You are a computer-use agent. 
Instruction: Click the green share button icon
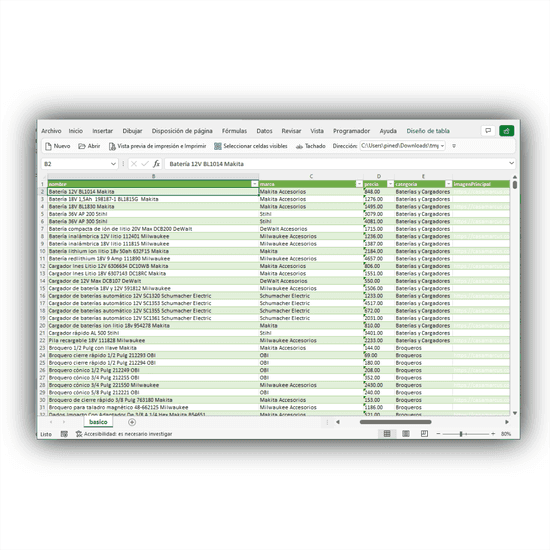[507, 131]
